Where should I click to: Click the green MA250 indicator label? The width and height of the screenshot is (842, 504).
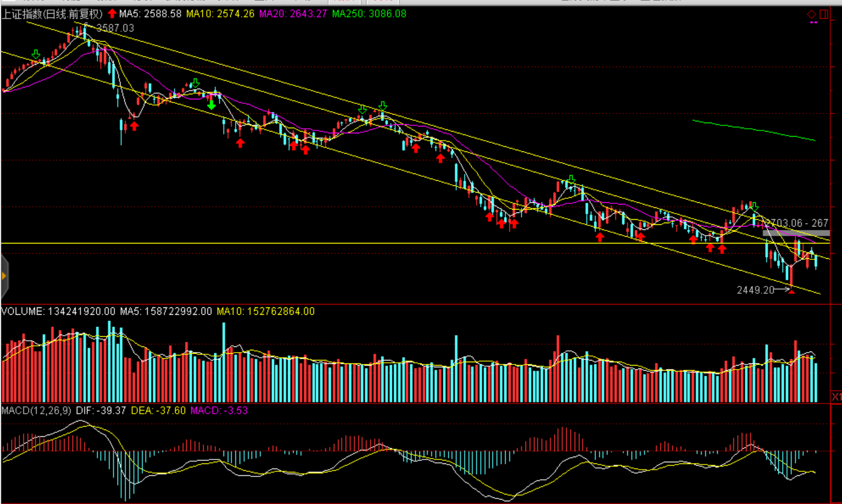click(369, 14)
